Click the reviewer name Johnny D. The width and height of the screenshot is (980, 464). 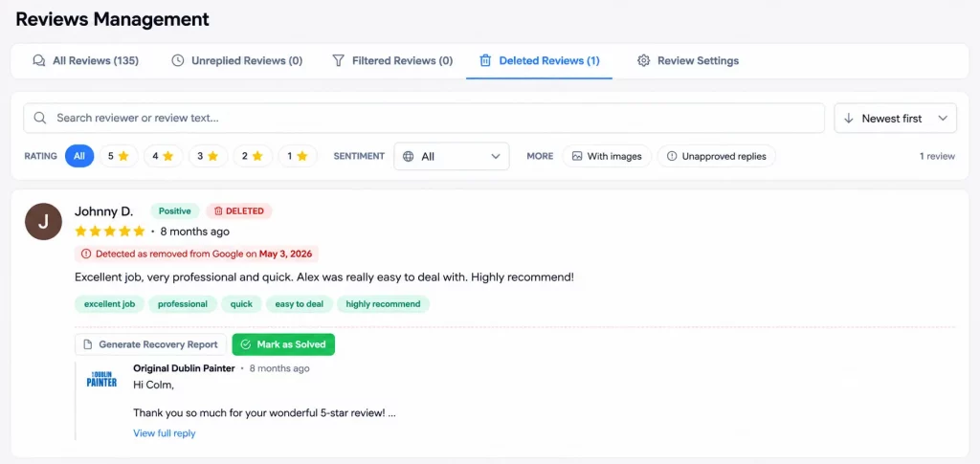(103, 211)
